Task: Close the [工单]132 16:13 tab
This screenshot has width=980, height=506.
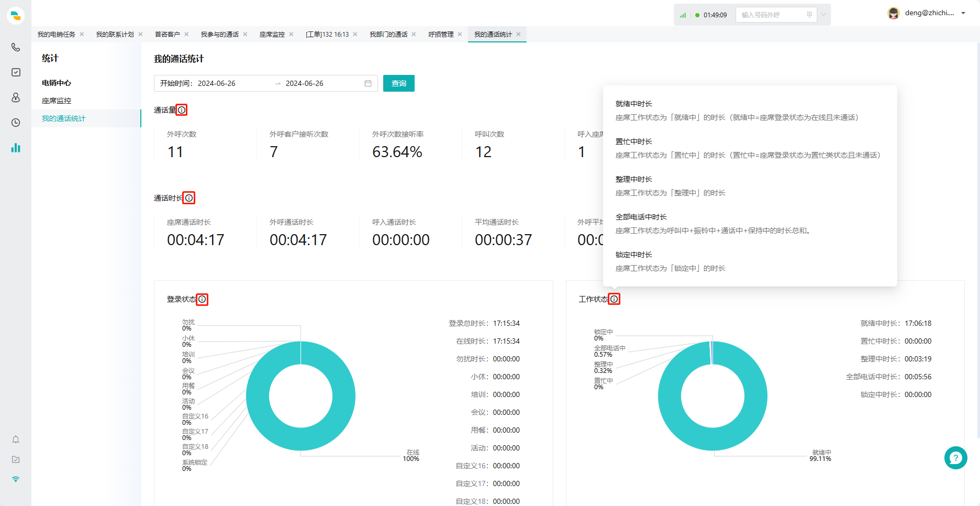Action: click(355, 34)
